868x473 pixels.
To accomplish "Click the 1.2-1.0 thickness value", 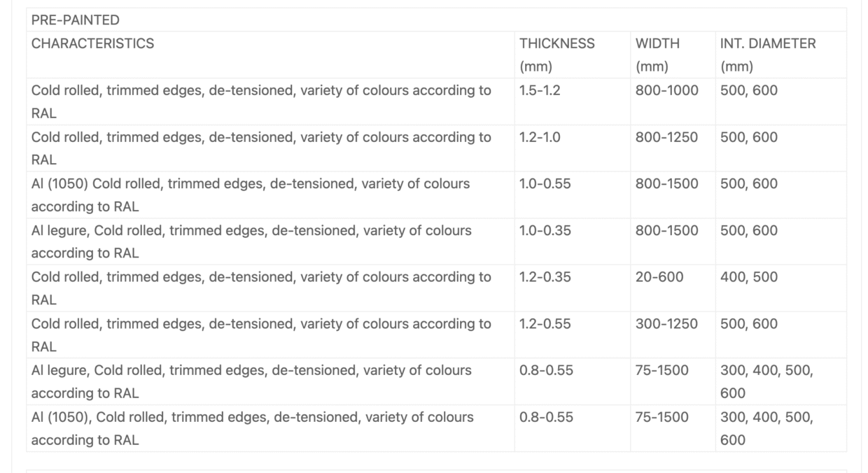I will click(540, 137).
